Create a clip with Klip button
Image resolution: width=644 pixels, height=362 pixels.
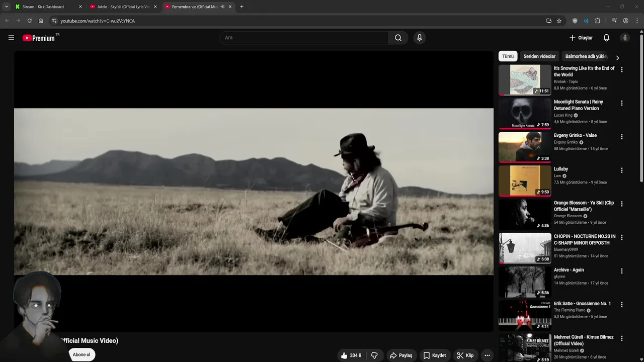tap(465, 355)
